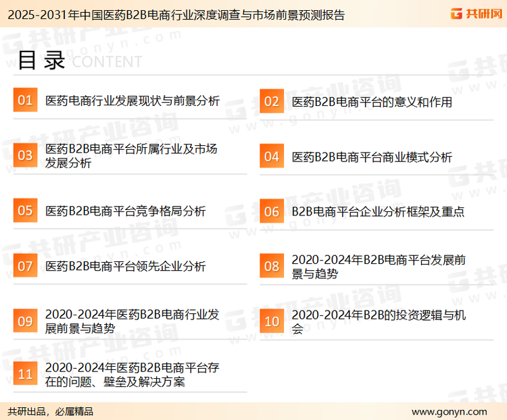This screenshot has height=420, width=507.
Task: Select chapter title 医药B2B电商平台领先企业分析
Action: (x=126, y=266)
